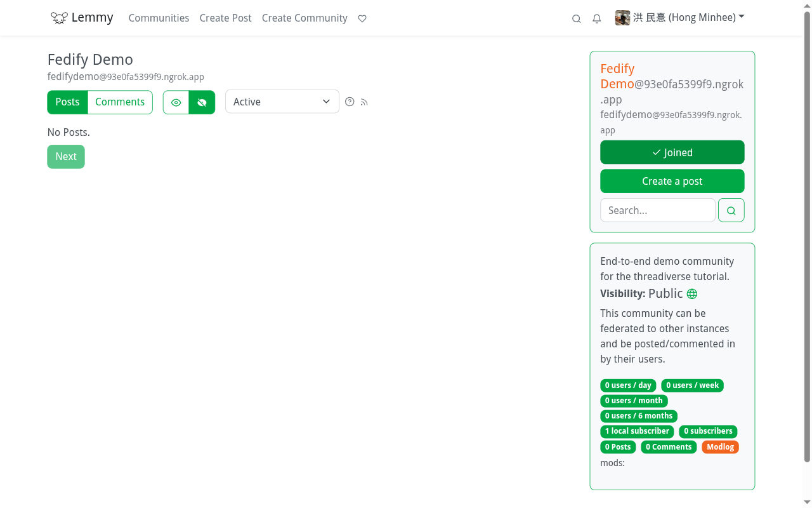812x508 pixels.
Task: Click the Create a post button
Action: [672, 181]
